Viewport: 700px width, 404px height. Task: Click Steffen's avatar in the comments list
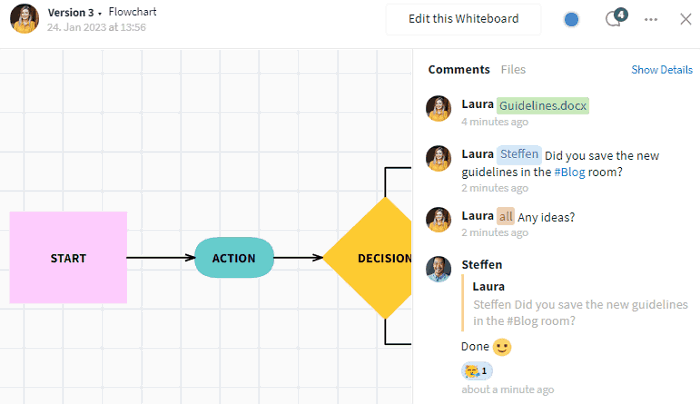tap(438, 269)
